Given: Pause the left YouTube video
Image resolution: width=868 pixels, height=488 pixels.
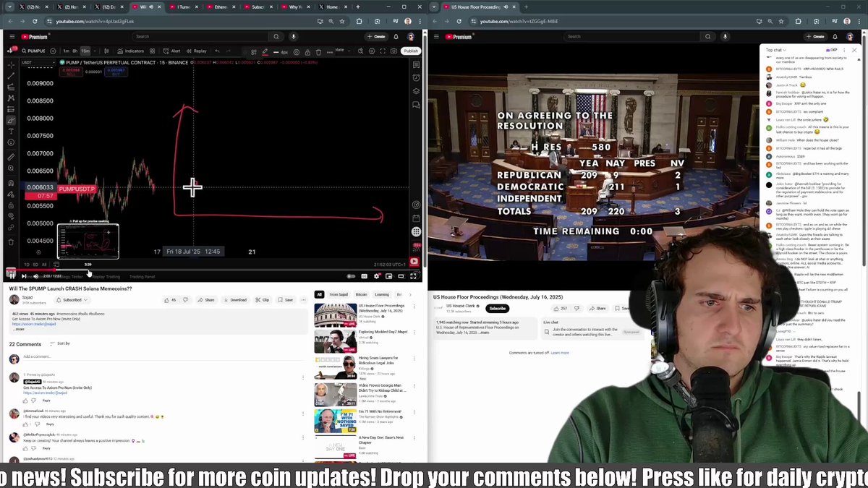Looking at the screenshot, I should point(11,275).
